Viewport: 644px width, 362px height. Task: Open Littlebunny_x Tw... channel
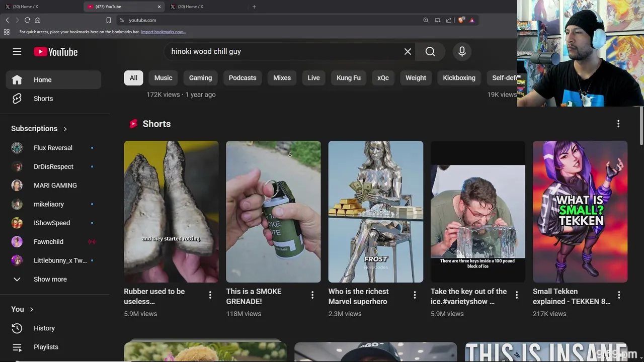tap(54, 260)
